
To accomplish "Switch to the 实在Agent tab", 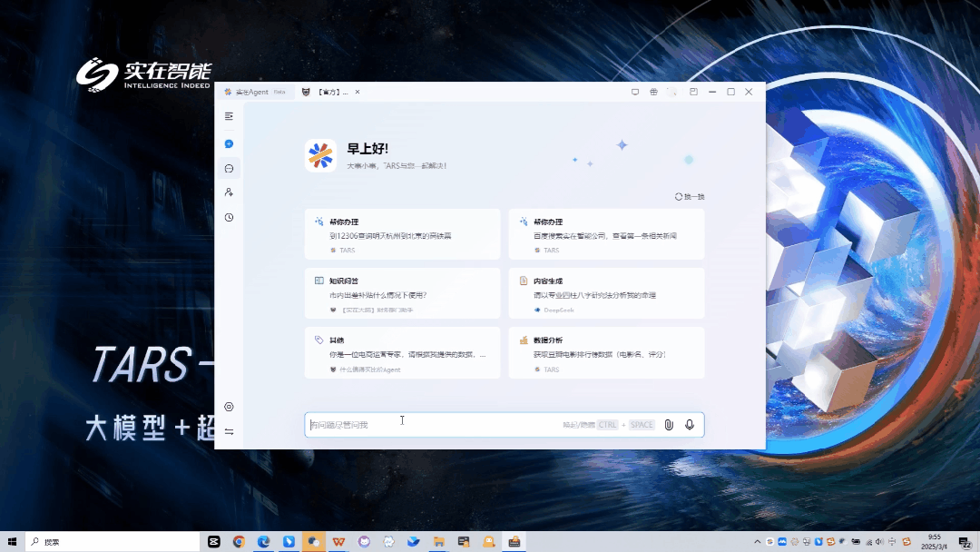I will [x=252, y=92].
